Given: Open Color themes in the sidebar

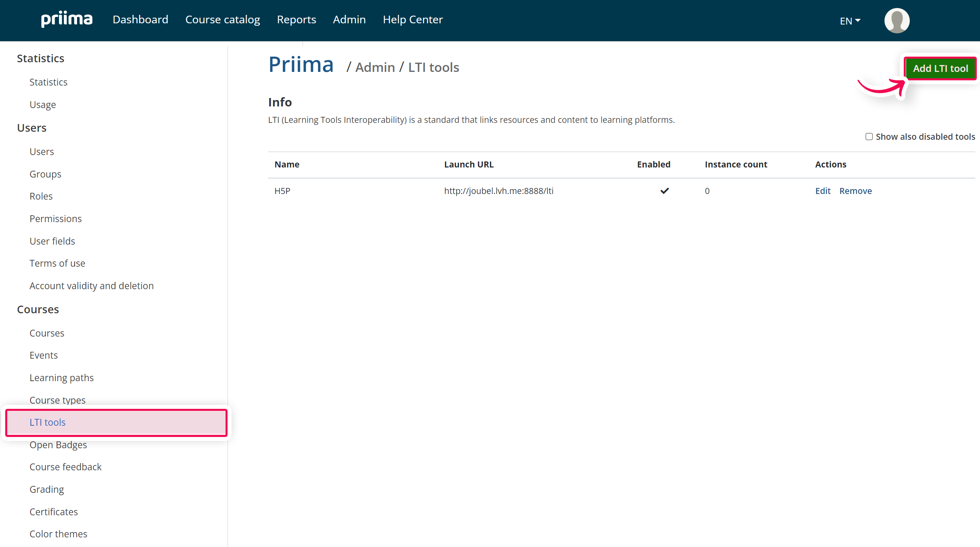Looking at the screenshot, I should click(58, 534).
